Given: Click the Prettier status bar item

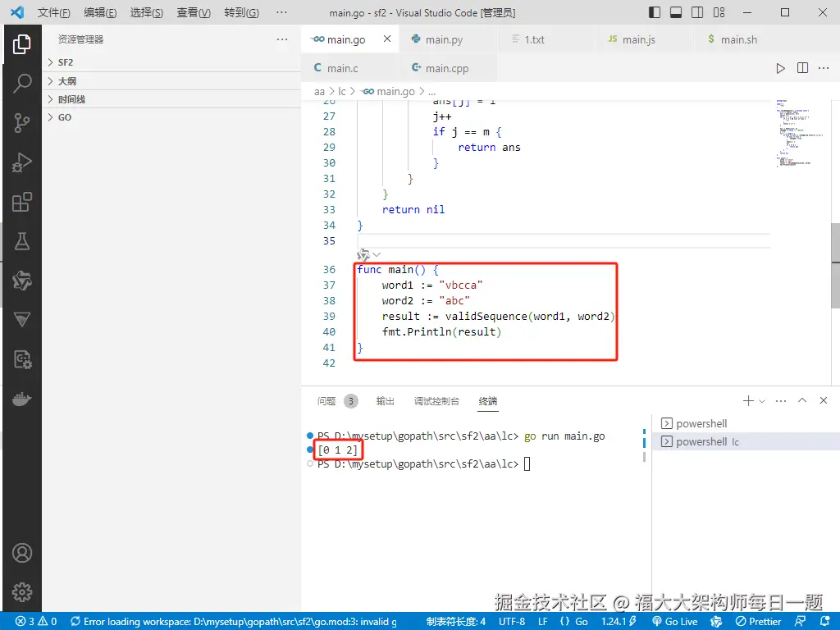Looking at the screenshot, I should click(x=759, y=622).
